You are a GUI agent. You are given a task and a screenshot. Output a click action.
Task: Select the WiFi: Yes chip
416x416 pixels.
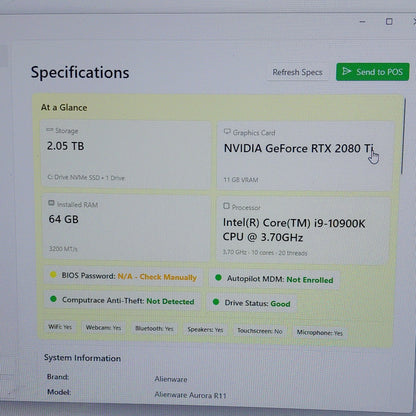pos(60,327)
